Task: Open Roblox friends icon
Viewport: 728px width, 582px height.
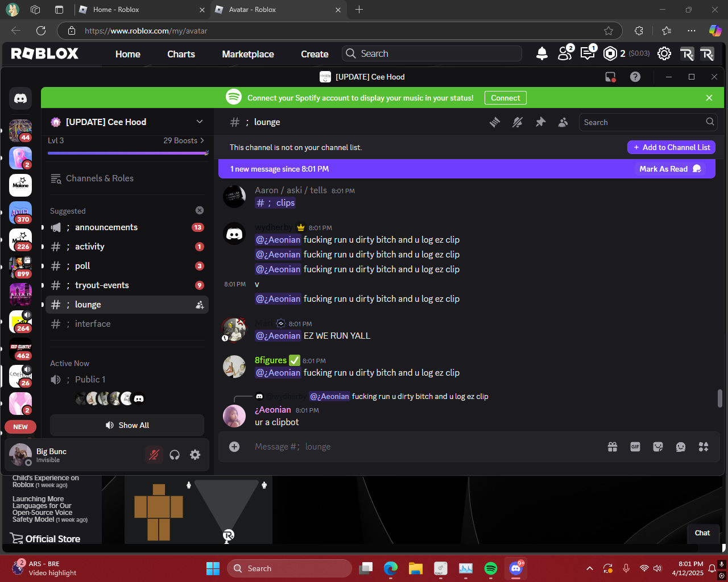Action: (x=565, y=53)
